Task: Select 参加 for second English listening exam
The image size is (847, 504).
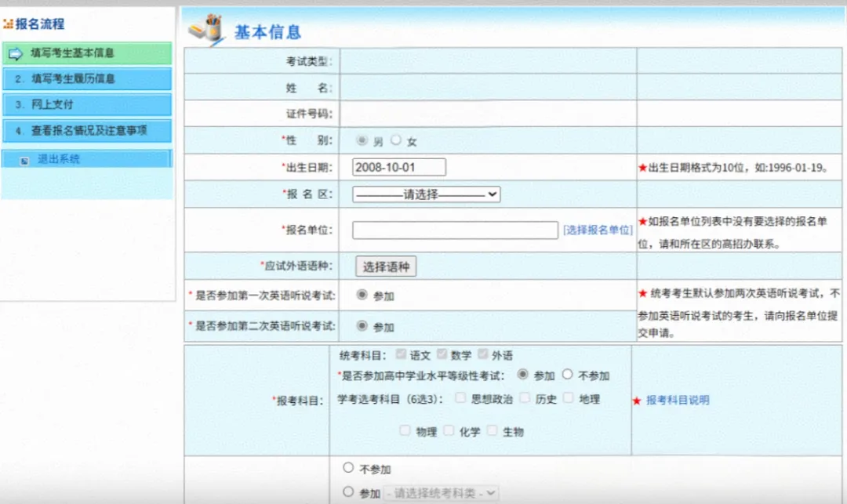Action: (362, 326)
